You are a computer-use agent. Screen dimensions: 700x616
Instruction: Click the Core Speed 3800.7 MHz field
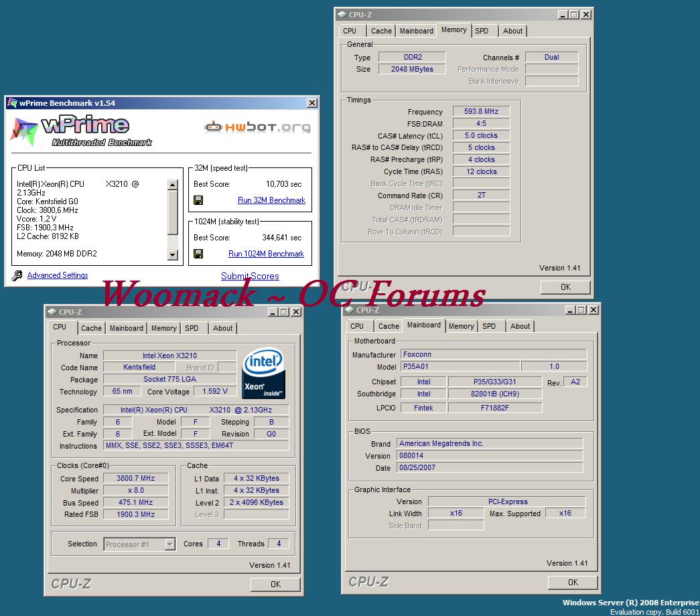pyautogui.click(x=136, y=478)
